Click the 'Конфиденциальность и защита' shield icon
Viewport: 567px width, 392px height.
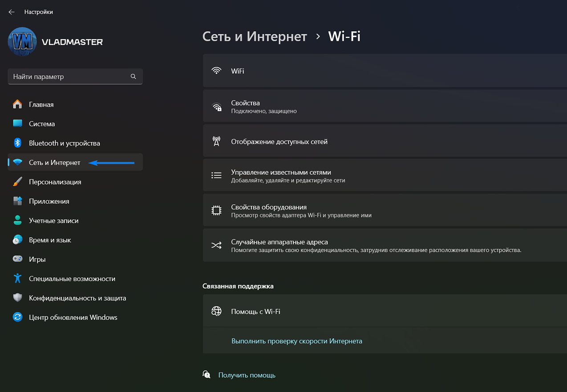[x=17, y=298]
